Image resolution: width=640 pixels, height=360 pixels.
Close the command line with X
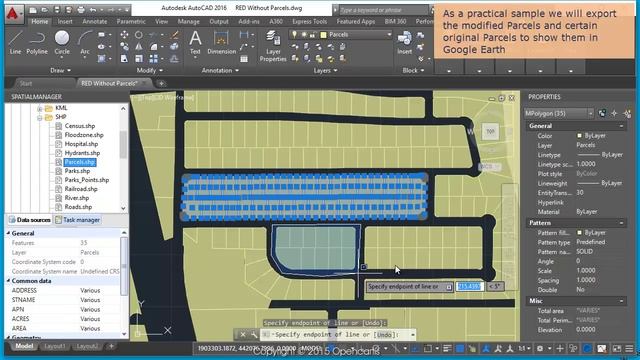click(242, 334)
